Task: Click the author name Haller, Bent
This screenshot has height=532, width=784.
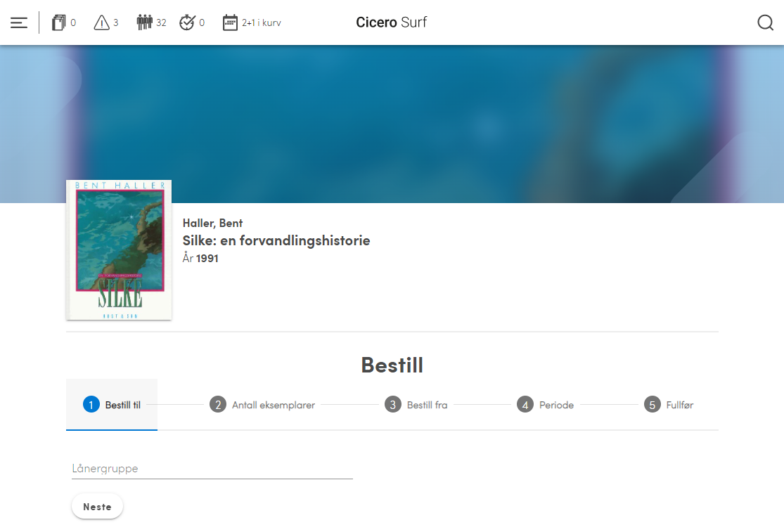Action: (212, 223)
